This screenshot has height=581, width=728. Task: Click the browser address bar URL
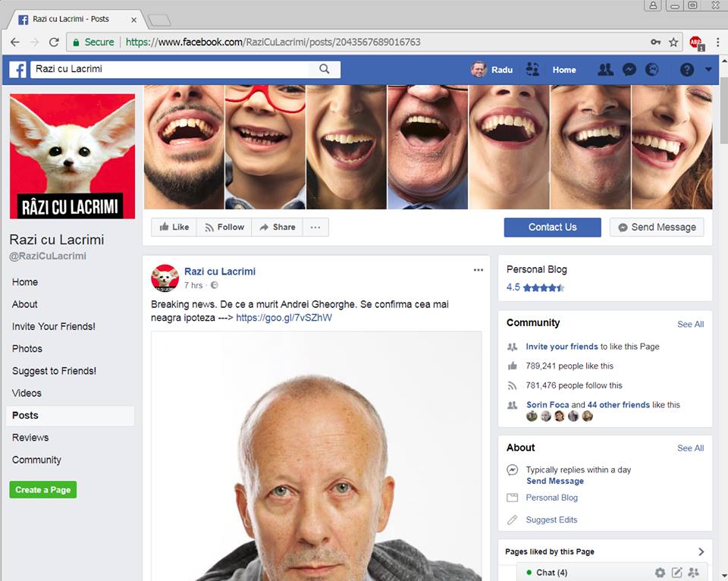pos(273,42)
